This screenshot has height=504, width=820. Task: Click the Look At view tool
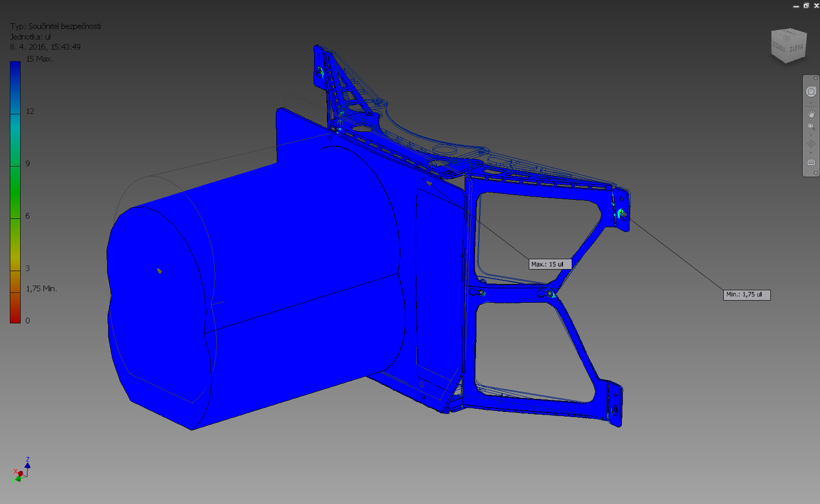(x=811, y=162)
